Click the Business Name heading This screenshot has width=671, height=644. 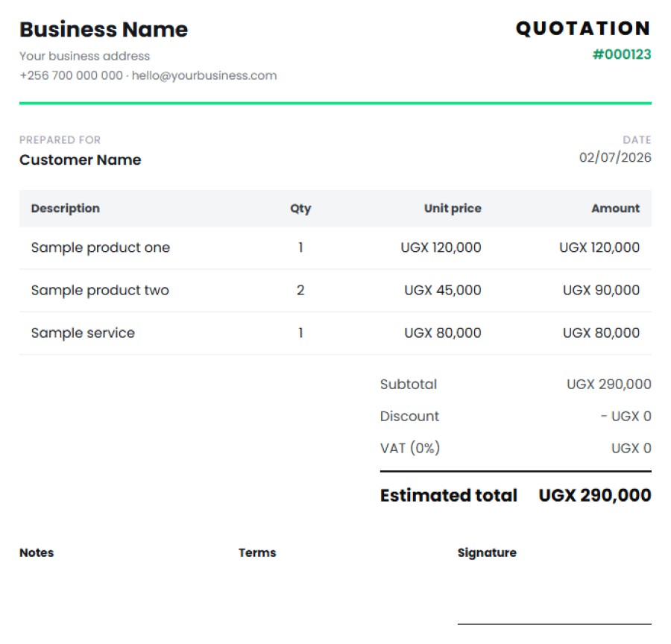pos(104,30)
